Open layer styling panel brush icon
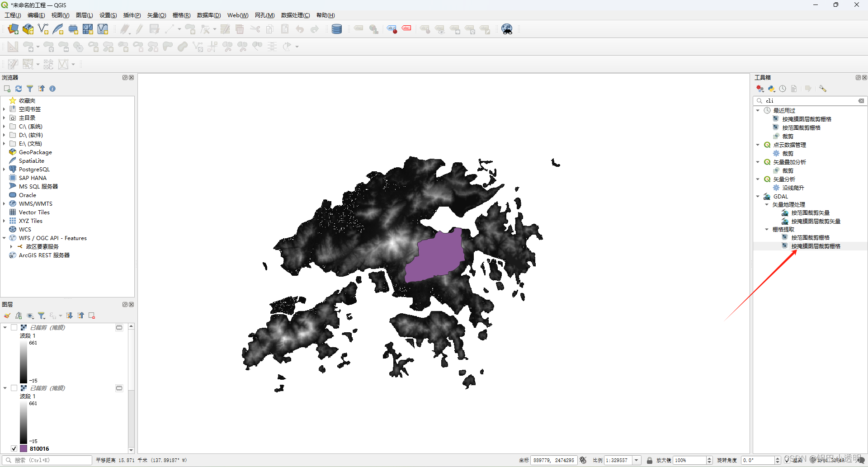Viewport: 868px width, 467px height. (x=7, y=316)
